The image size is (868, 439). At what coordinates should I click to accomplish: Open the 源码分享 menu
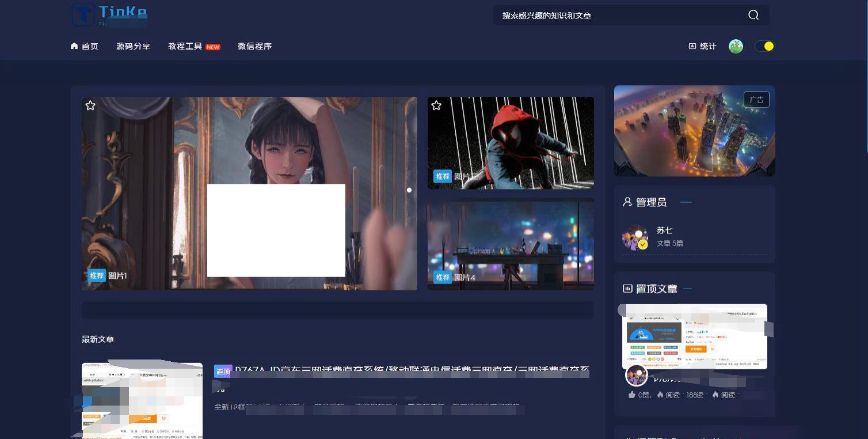[x=133, y=46]
